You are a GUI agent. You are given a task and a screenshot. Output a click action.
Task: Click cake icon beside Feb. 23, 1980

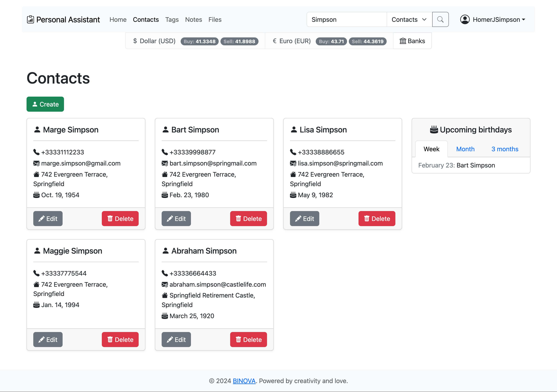[165, 195]
